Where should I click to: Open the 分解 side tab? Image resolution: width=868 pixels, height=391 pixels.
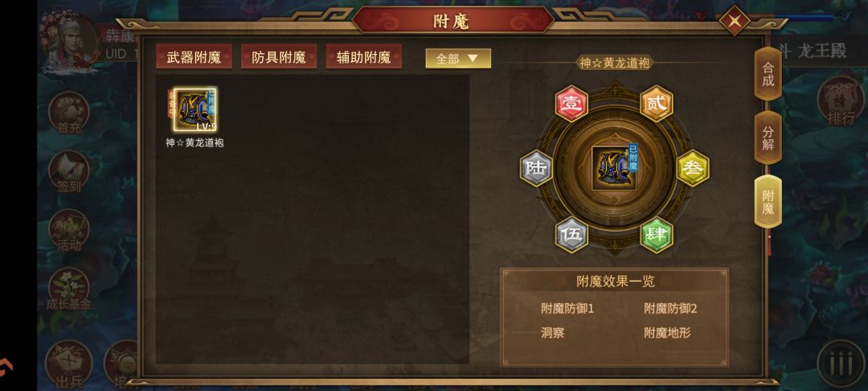click(x=768, y=138)
